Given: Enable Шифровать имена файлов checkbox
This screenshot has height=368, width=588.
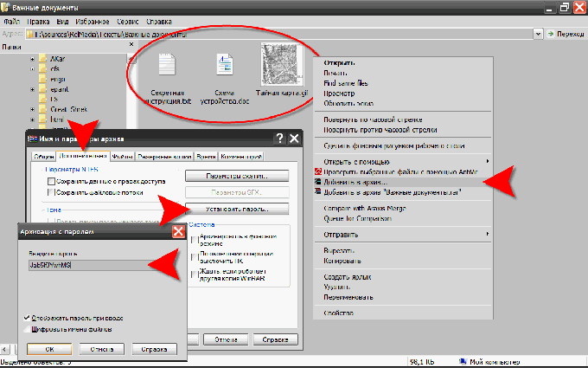Looking at the screenshot, I should pos(27,329).
